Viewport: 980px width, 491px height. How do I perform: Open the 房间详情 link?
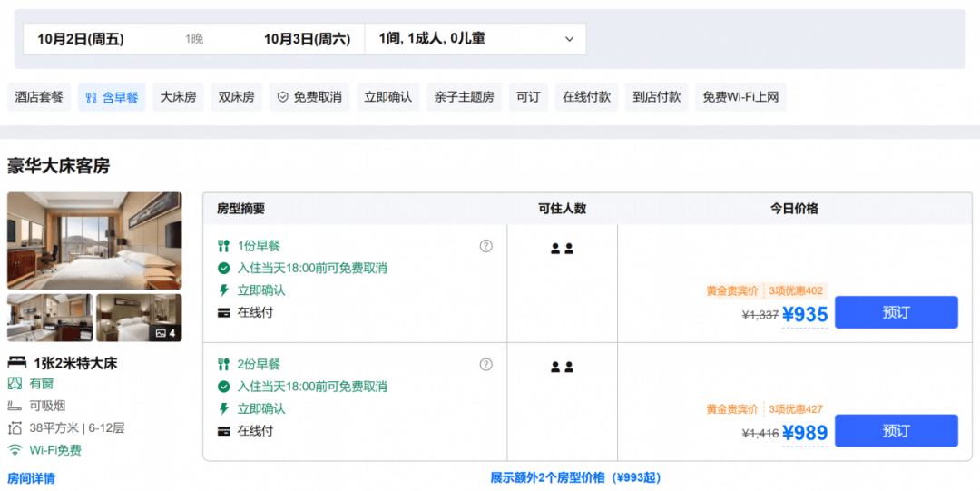point(31,478)
